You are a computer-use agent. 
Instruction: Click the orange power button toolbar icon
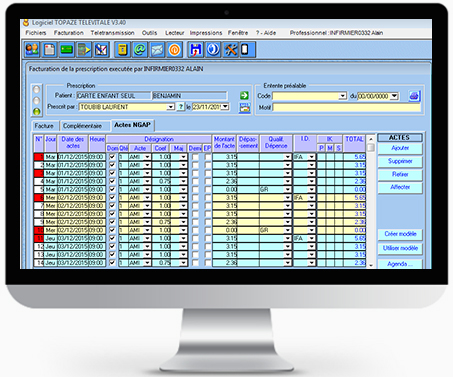pyautogui.click(x=175, y=50)
